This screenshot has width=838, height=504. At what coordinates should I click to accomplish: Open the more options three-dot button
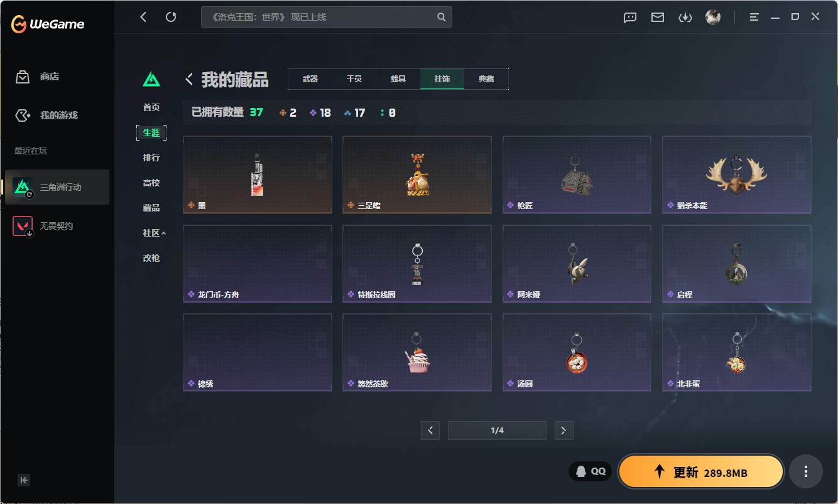(x=806, y=471)
